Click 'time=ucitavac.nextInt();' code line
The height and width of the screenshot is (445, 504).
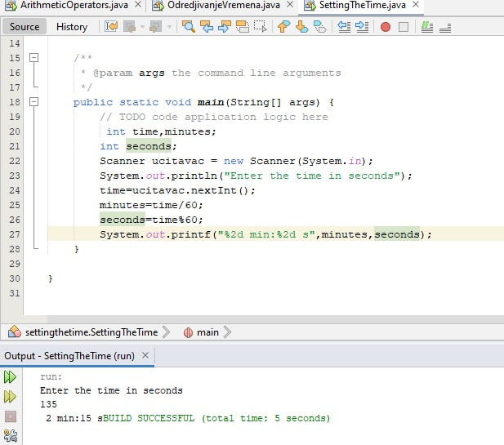point(177,190)
